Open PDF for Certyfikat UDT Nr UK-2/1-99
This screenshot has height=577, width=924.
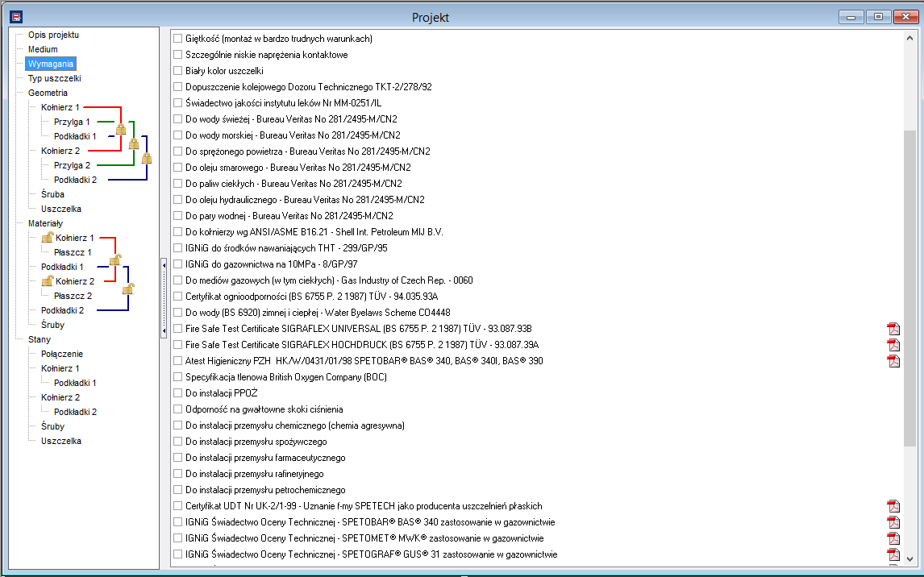click(x=893, y=506)
